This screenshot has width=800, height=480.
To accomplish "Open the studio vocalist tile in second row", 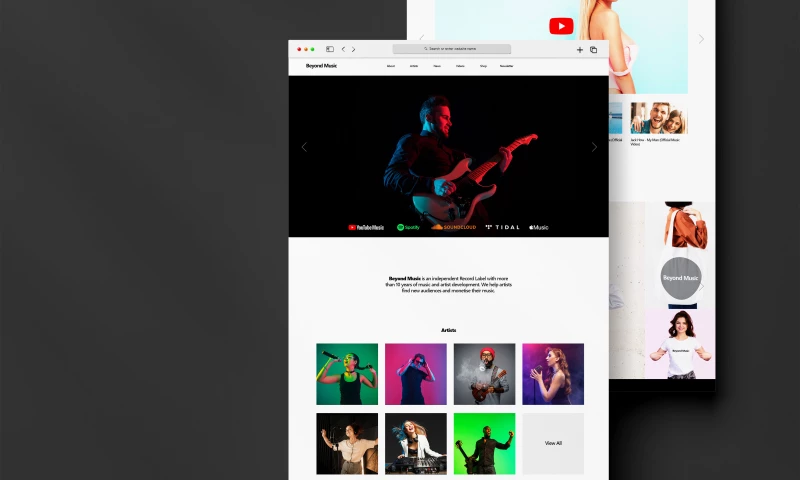I will tap(347, 444).
